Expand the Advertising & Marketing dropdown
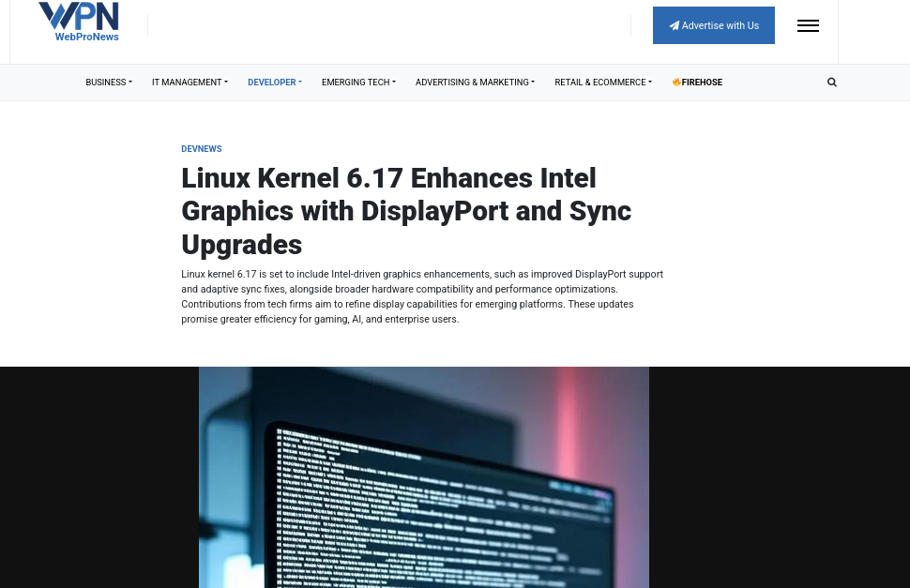Screen dimensions: 910x588 tap(475, 83)
